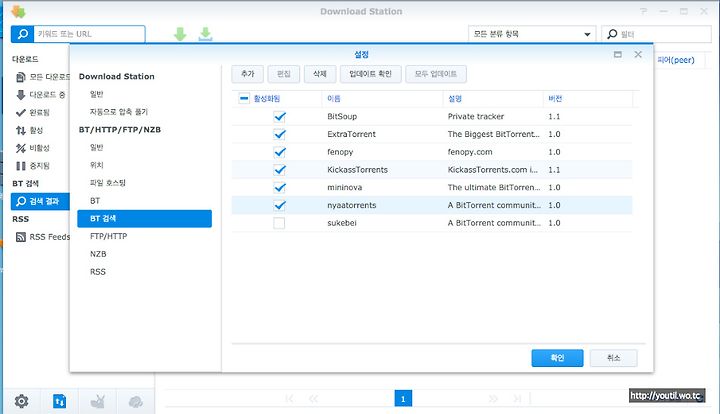This screenshot has width=720, height=414.
Task: Select 비활성 item in sidebar
Action: coord(33,148)
